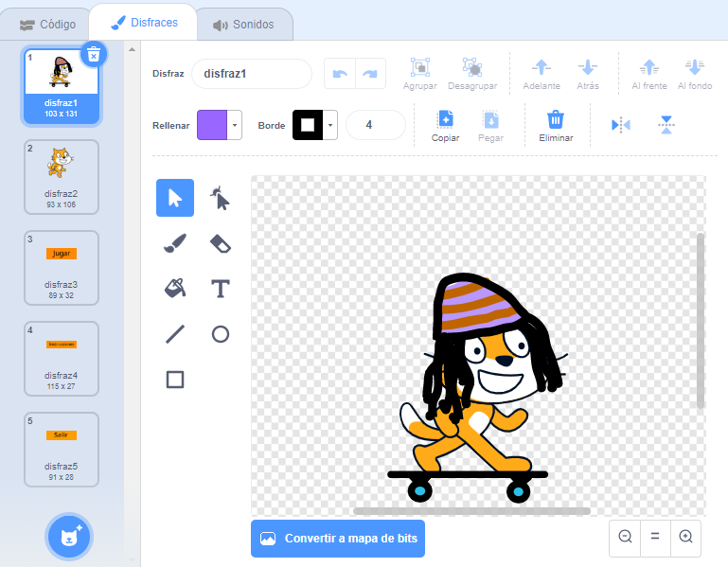The width and height of the screenshot is (728, 567).
Task: Open the Rellenar fill color dropdown
Action: pos(235,125)
